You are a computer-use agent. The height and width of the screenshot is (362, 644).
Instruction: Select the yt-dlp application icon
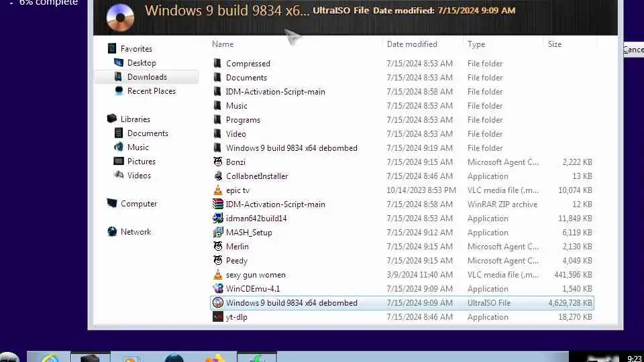coord(217,317)
